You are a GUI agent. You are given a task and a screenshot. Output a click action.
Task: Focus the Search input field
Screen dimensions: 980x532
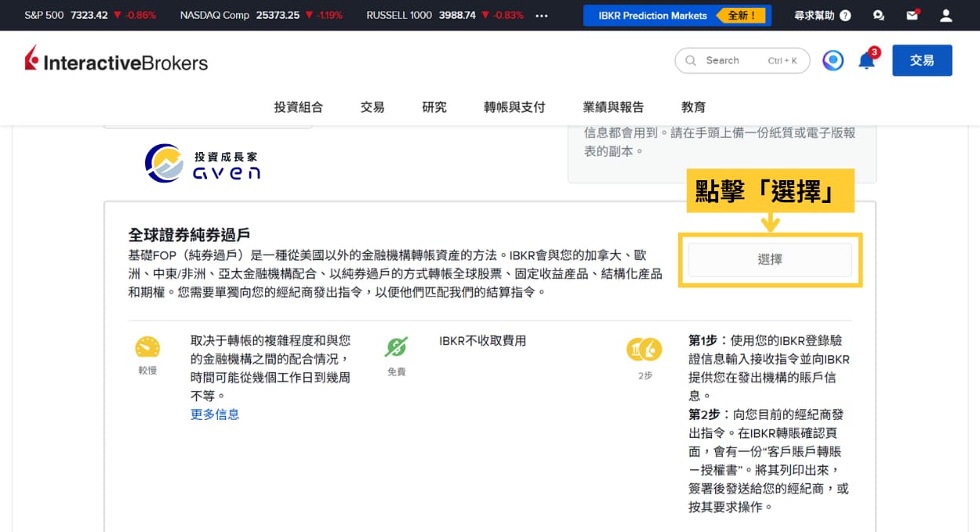742,60
